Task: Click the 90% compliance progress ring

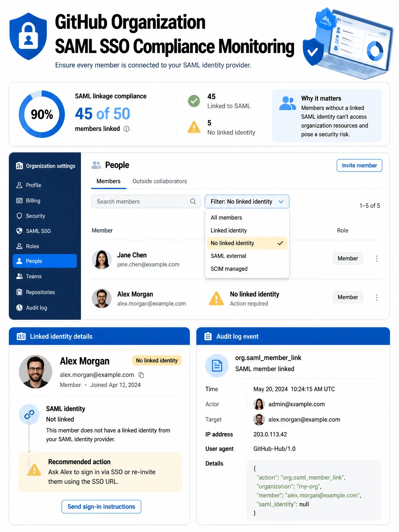Action: pos(42,114)
